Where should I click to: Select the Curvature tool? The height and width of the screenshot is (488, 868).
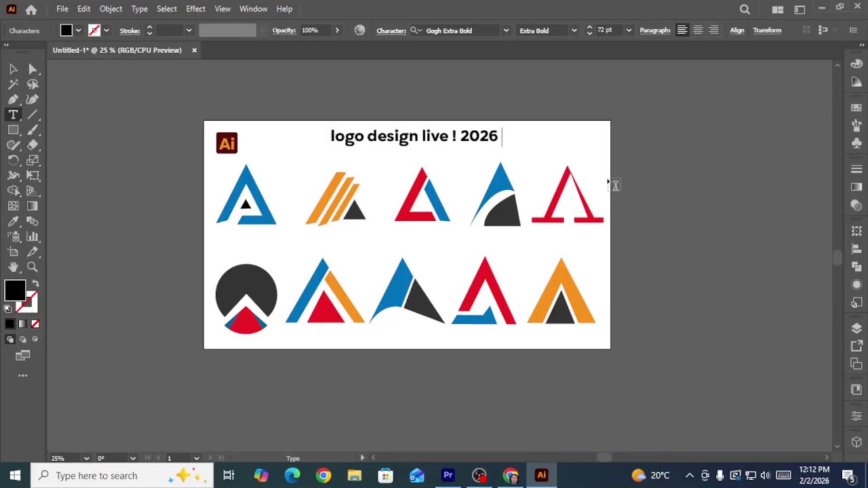tap(33, 100)
